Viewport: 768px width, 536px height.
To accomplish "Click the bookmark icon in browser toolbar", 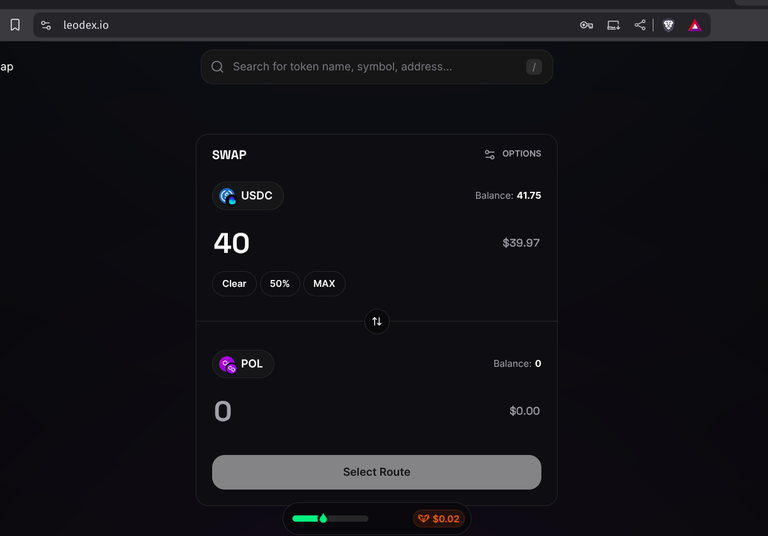I will (x=15, y=25).
